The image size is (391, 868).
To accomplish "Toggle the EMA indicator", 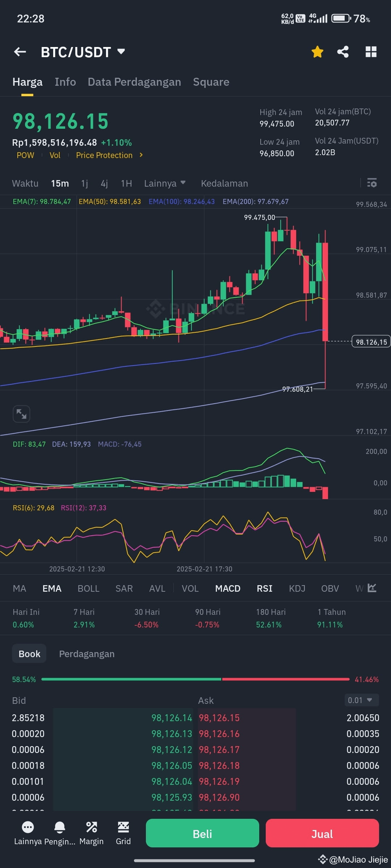I will pyautogui.click(x=52, y=588).
